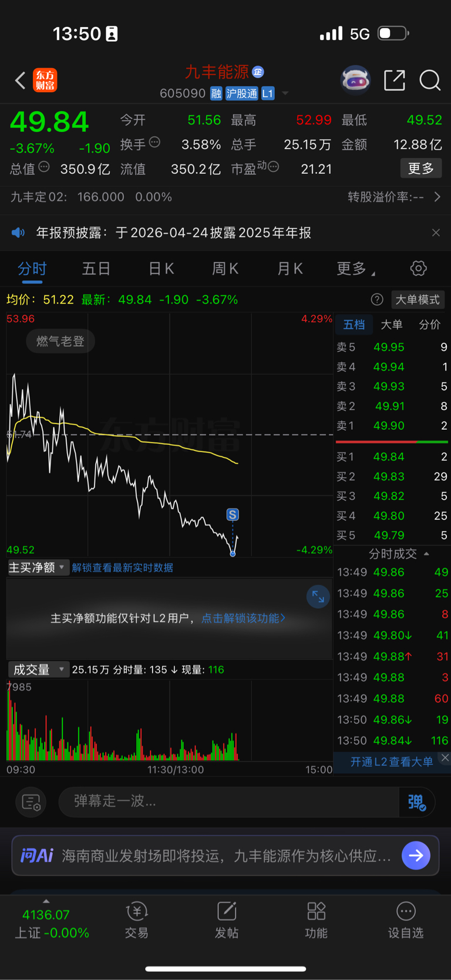451x980 pixels.
Task: Expand the indicator panel fullscreen icon
Action: click(318, 597)
